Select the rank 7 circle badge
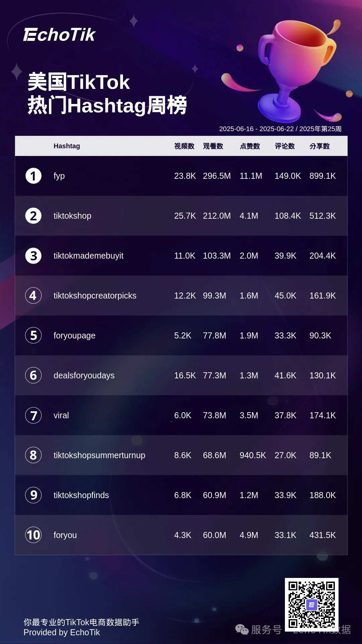 33,415
